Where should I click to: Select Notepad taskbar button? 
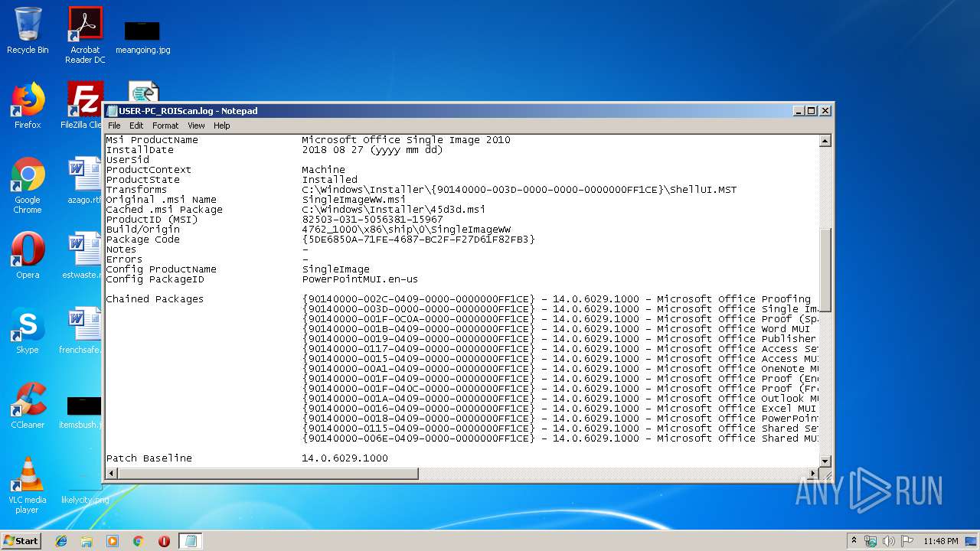(191, 541)
